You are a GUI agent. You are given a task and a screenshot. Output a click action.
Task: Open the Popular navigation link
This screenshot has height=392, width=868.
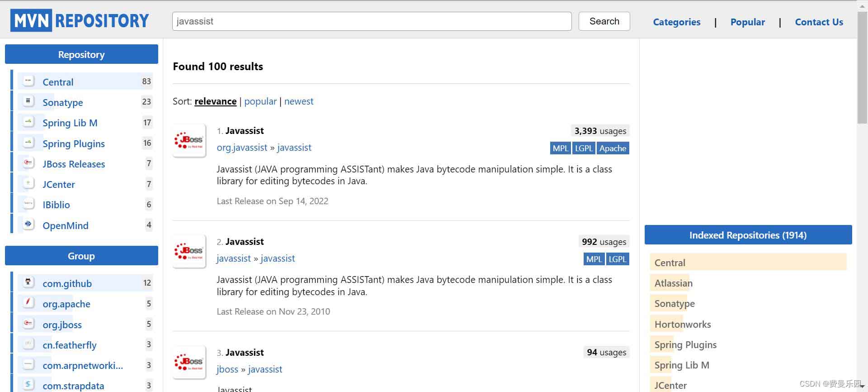pos(748,22)
